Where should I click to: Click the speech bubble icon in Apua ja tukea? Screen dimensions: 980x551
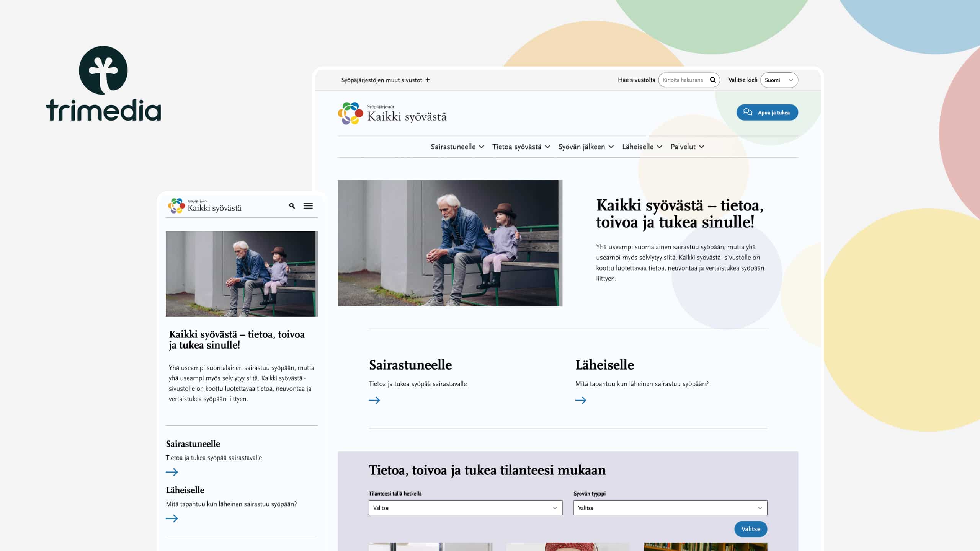coord(748,112)
